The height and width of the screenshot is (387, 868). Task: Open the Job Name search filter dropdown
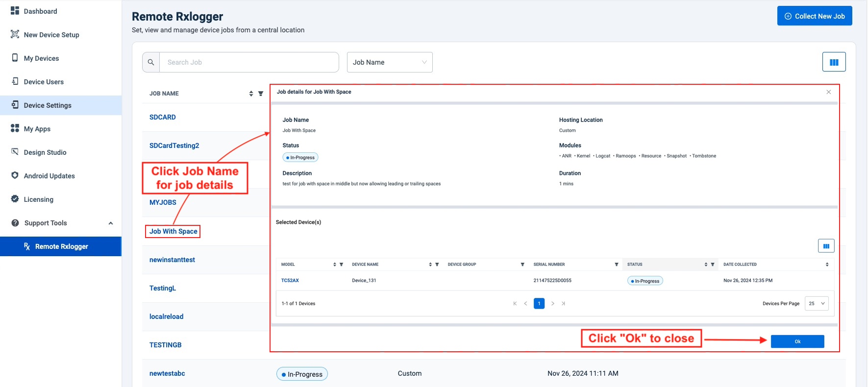pos(390,62)
